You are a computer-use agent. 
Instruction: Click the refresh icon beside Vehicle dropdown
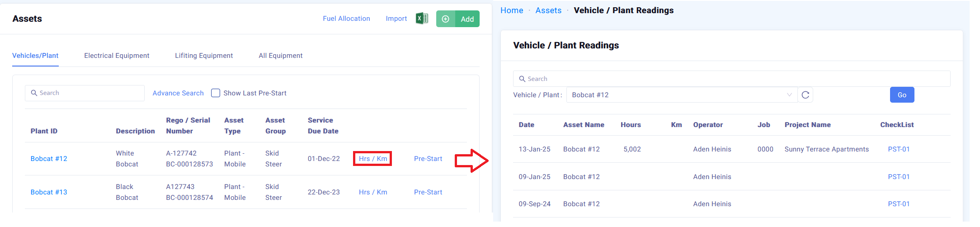[x=806, y=95]
